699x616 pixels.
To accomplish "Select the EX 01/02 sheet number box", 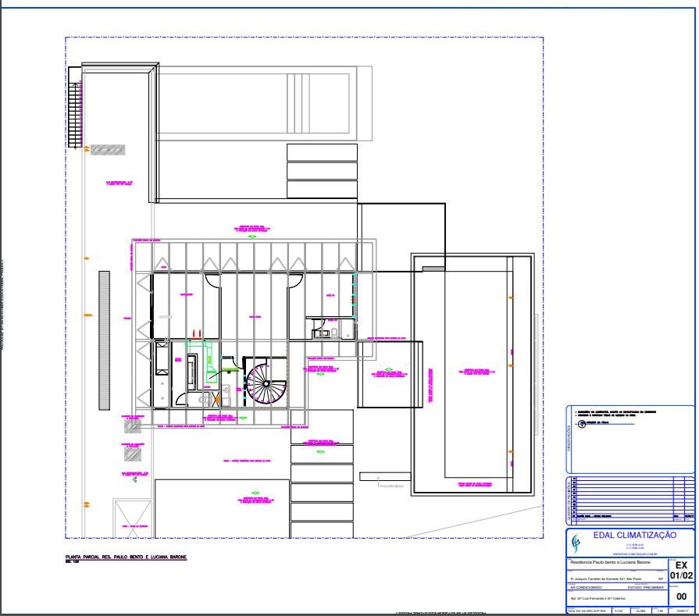I will [681, 570].
